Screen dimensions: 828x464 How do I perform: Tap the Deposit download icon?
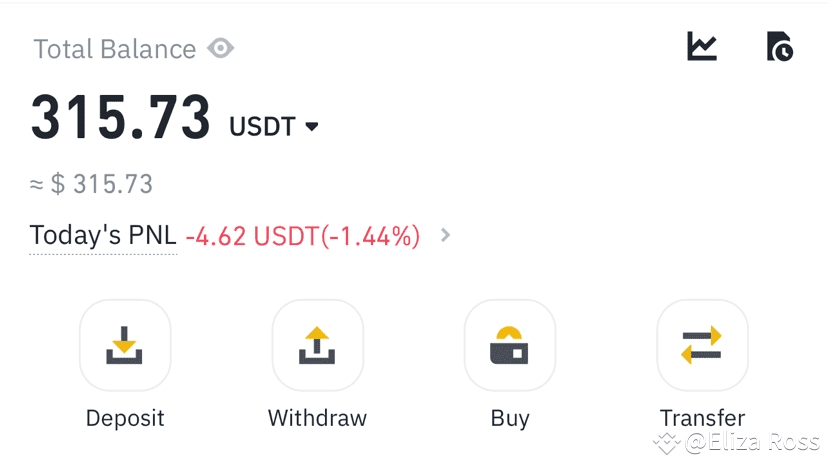(x=125, y=345)
